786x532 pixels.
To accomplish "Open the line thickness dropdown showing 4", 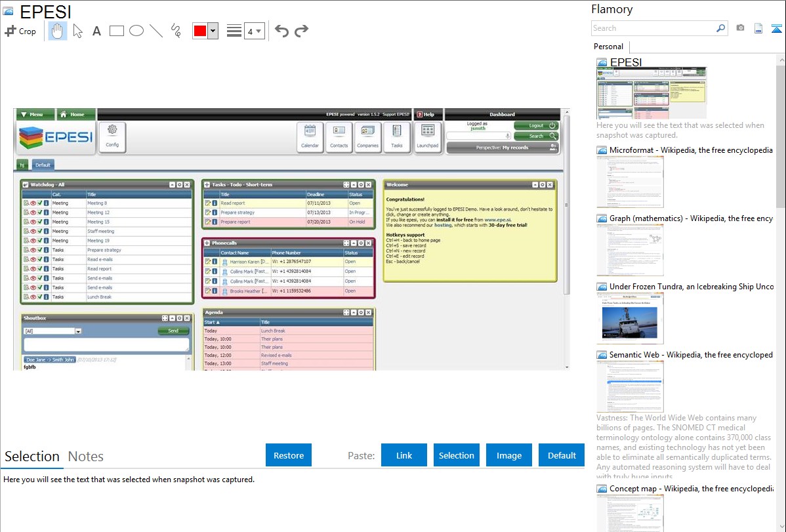I will [x=254, y=31].
